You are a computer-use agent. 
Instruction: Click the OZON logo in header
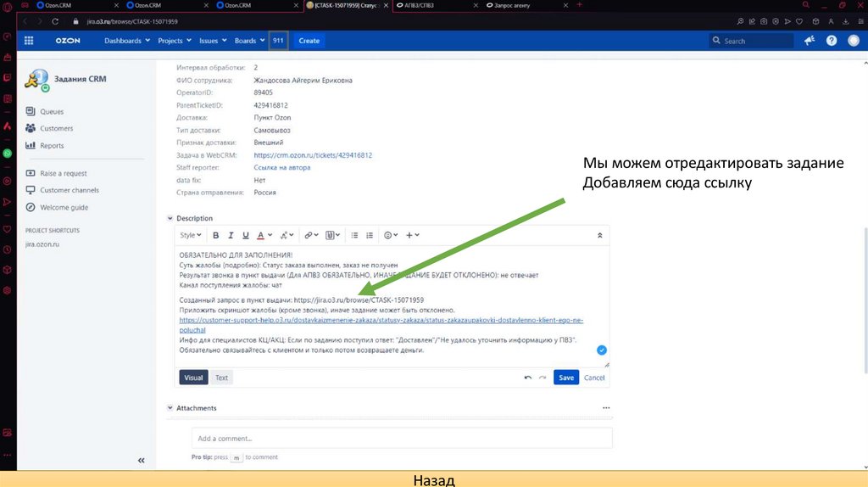click(x=68, y=41)
